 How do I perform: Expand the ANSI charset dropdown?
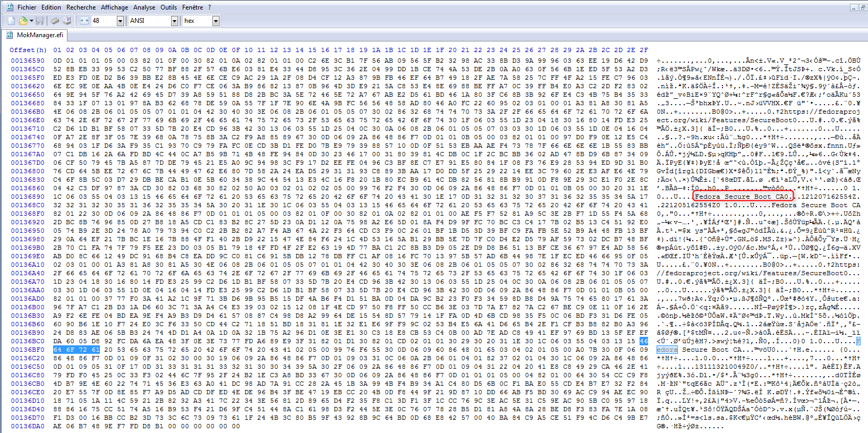(x=174, y=21)
